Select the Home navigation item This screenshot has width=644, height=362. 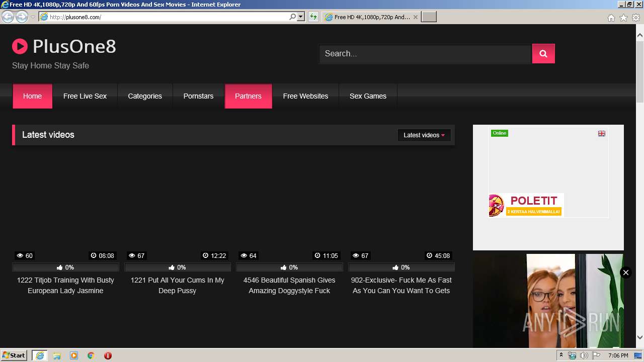coord(32,96)
